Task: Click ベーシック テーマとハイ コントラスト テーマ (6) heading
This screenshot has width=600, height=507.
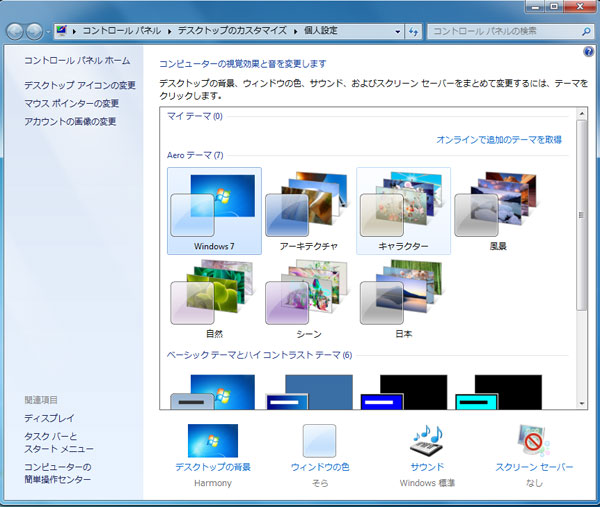Action: point(259,355)
